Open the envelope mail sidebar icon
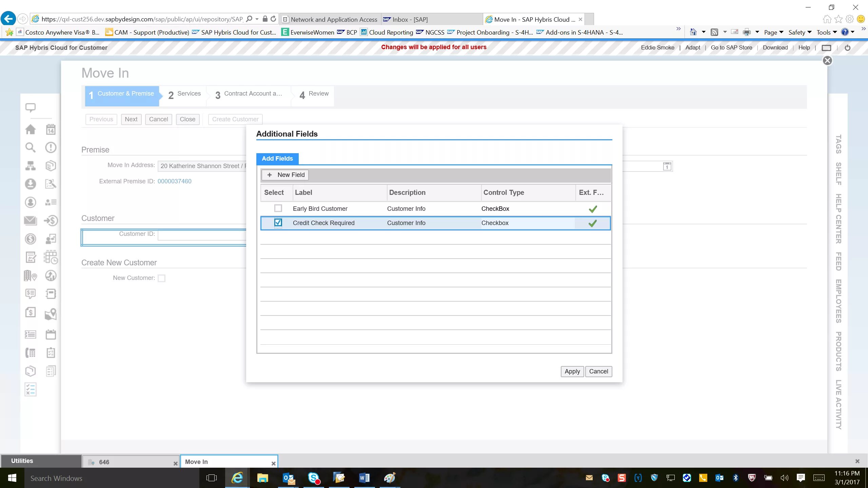Image resolution: width=868 pixels, height=488 pixels. point(31,221)
